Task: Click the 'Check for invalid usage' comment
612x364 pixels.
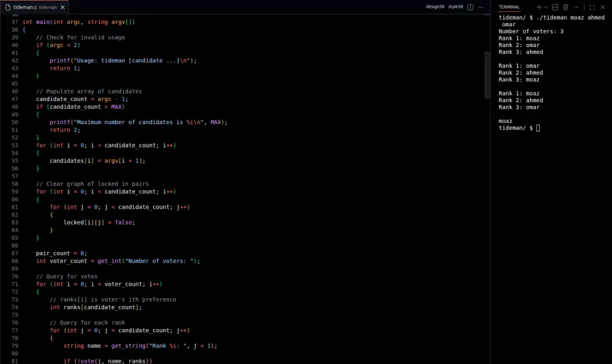Action: click(80, 37)
